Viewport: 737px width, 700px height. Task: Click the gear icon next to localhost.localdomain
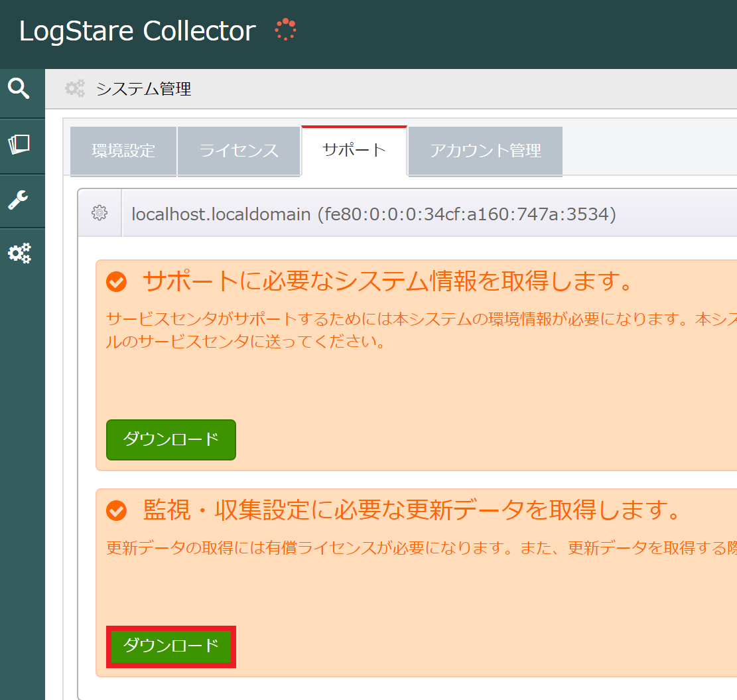(x=100, y=213)
